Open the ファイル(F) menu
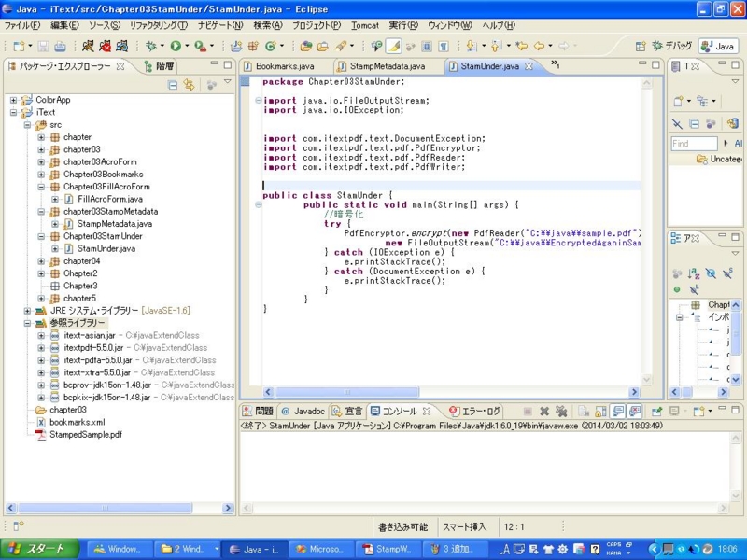747x560 pixels. (x=21, y=25)
